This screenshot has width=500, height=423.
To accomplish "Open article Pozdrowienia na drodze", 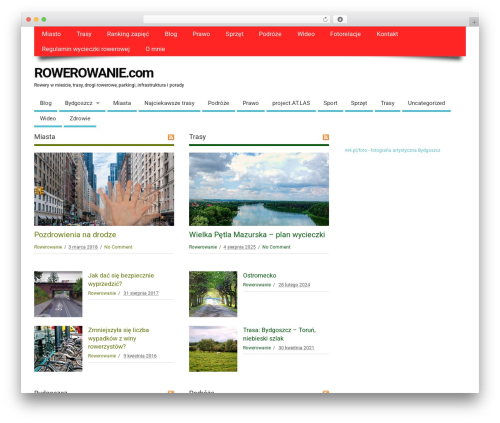I will [x=75, y=235].
